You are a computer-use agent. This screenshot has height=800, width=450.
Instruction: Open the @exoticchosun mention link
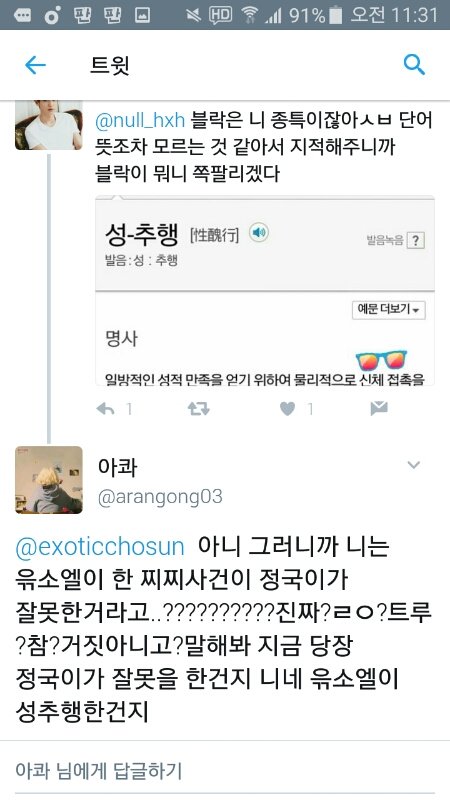100,547
